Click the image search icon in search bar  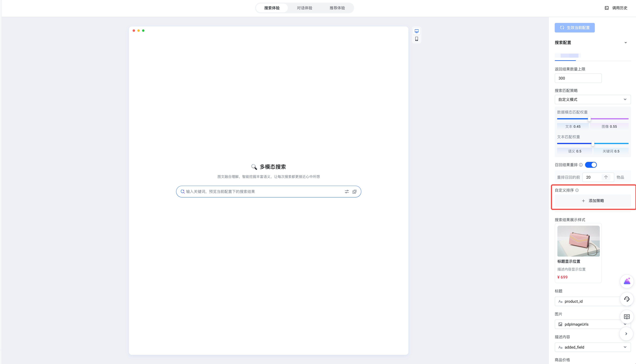tap(354, 192)
